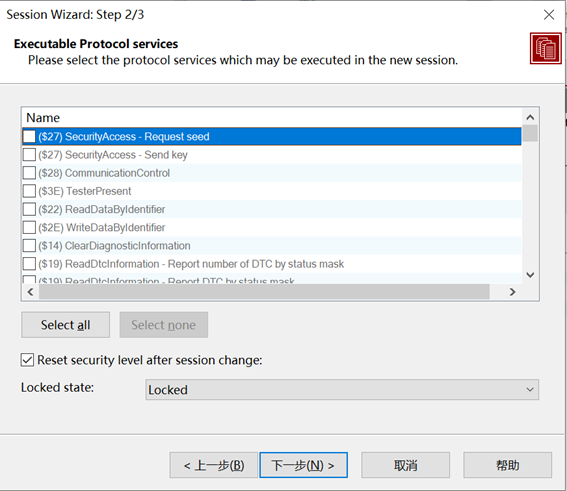This screenshot has height=491, width=567.
Task: Select ($14) ClearDiagnosticInformation list row
Action: [272, 246]
